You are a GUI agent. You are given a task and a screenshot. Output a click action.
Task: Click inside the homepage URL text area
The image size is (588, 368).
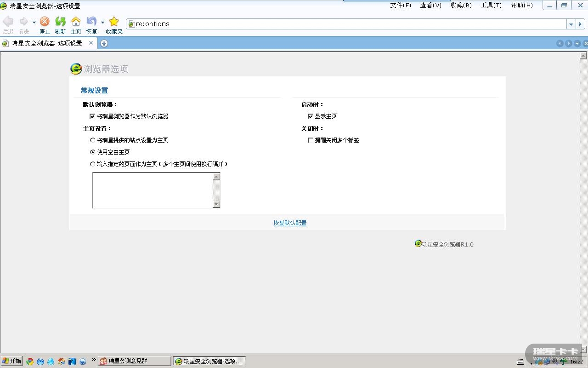(x=153, y=190)
